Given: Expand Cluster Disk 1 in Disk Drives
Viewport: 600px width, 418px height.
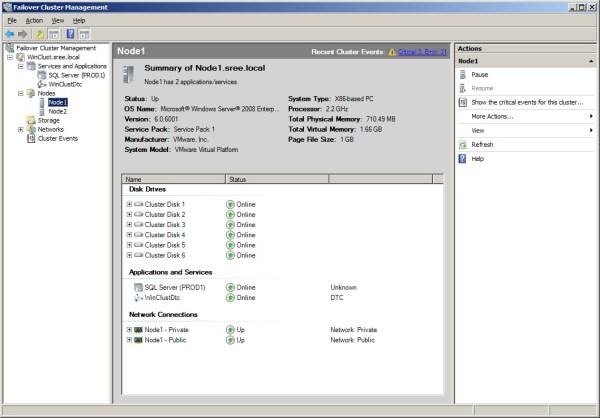Looking at the screenshot, I should 129,203.
